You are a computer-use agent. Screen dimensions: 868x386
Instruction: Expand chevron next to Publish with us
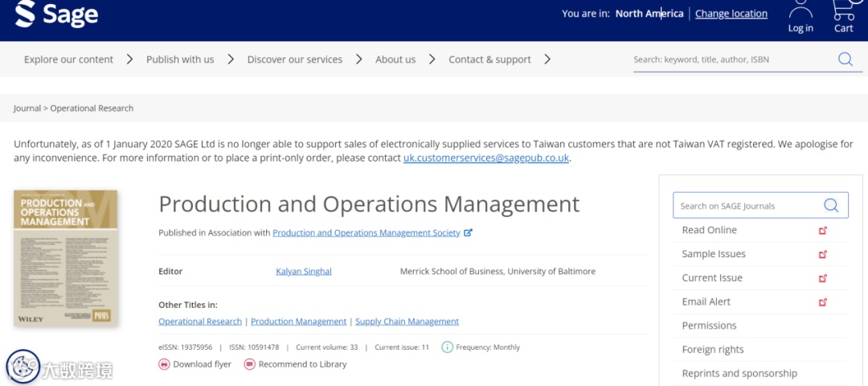click(231, 60)
